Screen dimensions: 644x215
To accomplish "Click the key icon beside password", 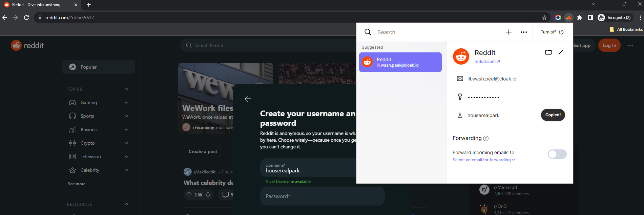I will (460, 97).
